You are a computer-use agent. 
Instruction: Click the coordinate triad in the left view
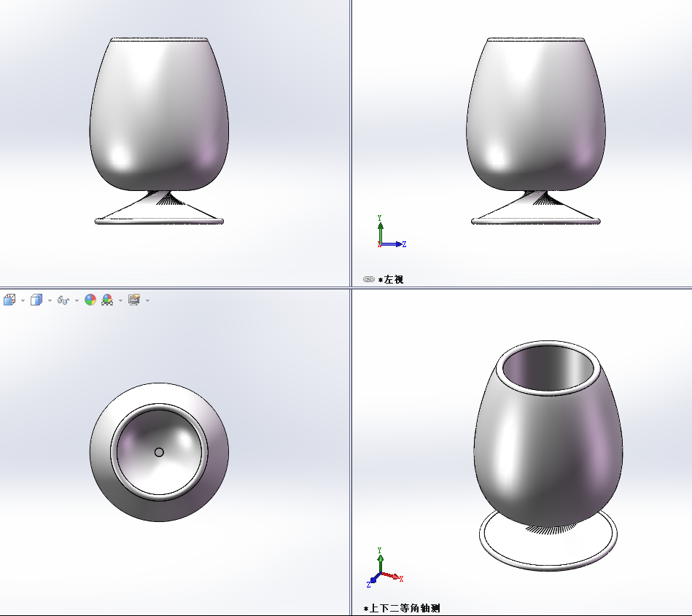click(x=392, y=232)
